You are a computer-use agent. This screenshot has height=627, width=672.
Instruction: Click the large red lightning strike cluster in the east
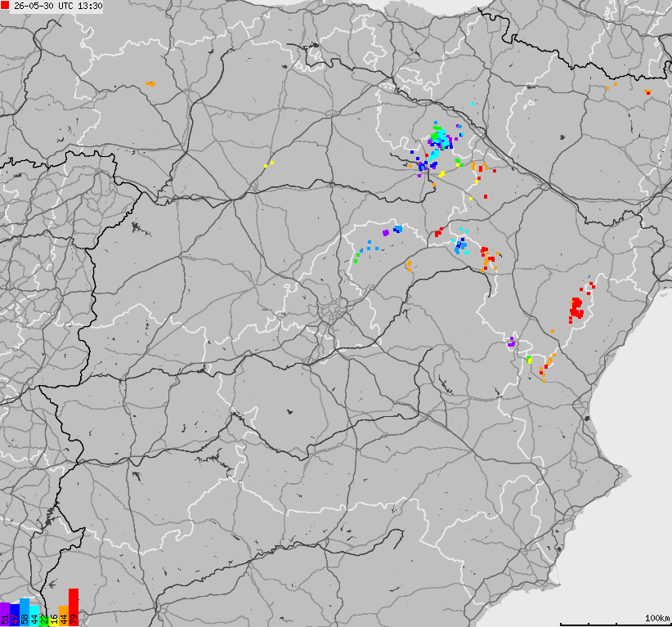577,308
